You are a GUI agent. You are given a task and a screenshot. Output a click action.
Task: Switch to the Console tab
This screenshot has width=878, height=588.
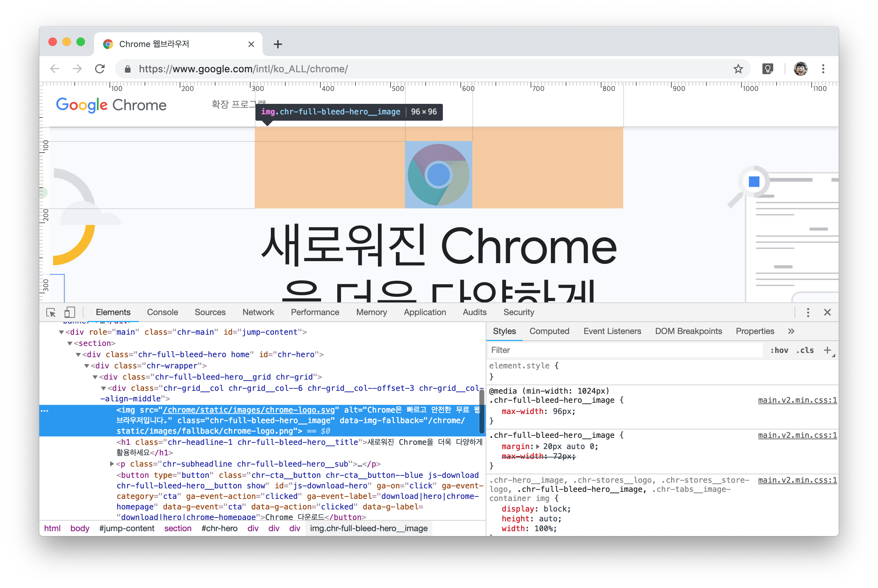[162, 312]
